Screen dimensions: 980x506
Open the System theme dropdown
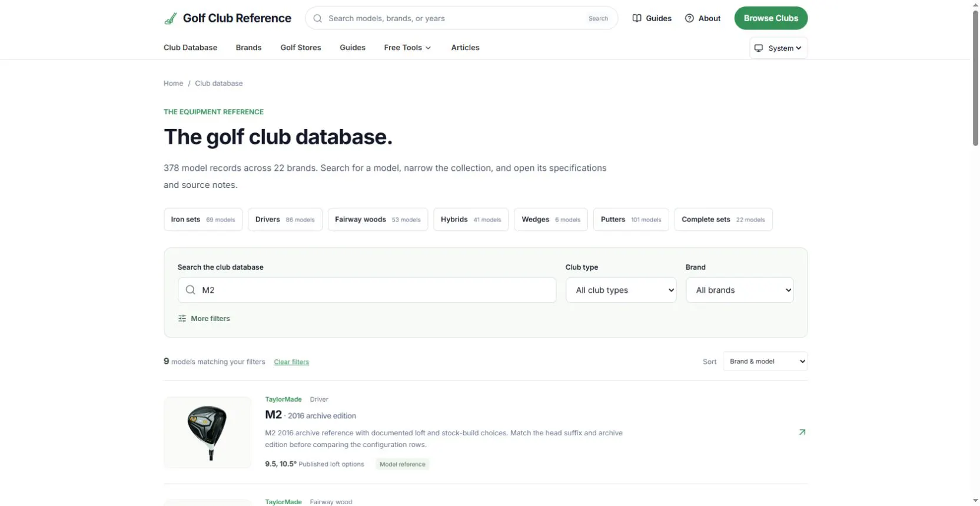point(778,48)
